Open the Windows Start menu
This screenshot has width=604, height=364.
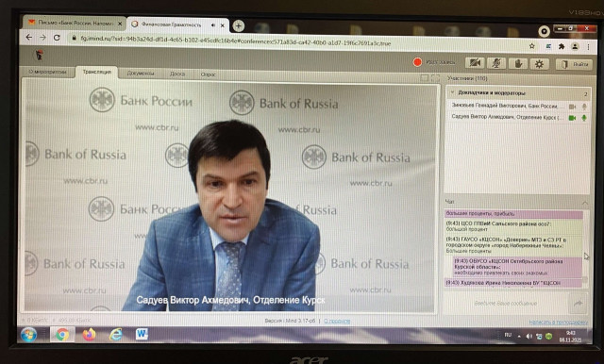pos(28,334)
